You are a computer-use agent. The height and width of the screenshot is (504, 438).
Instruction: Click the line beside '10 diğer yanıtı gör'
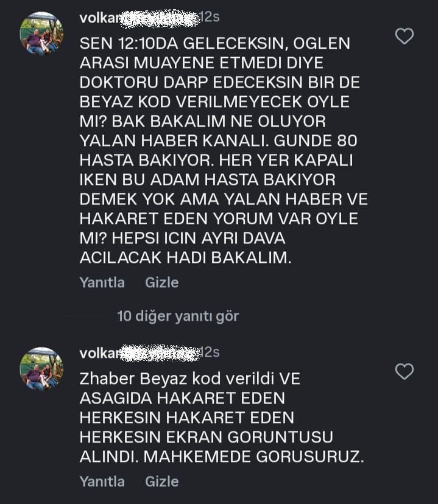[x=86, y=316]
